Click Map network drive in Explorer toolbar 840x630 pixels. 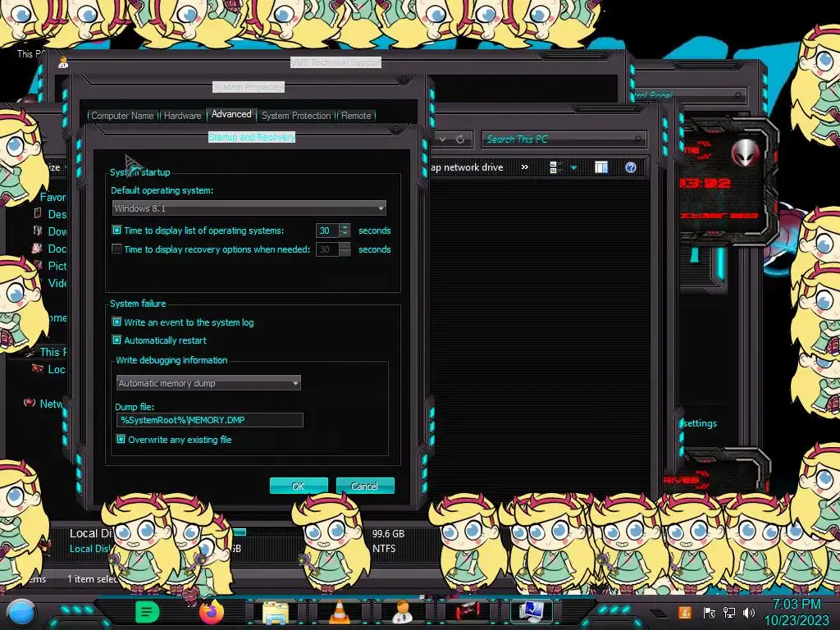click(467, 167)
